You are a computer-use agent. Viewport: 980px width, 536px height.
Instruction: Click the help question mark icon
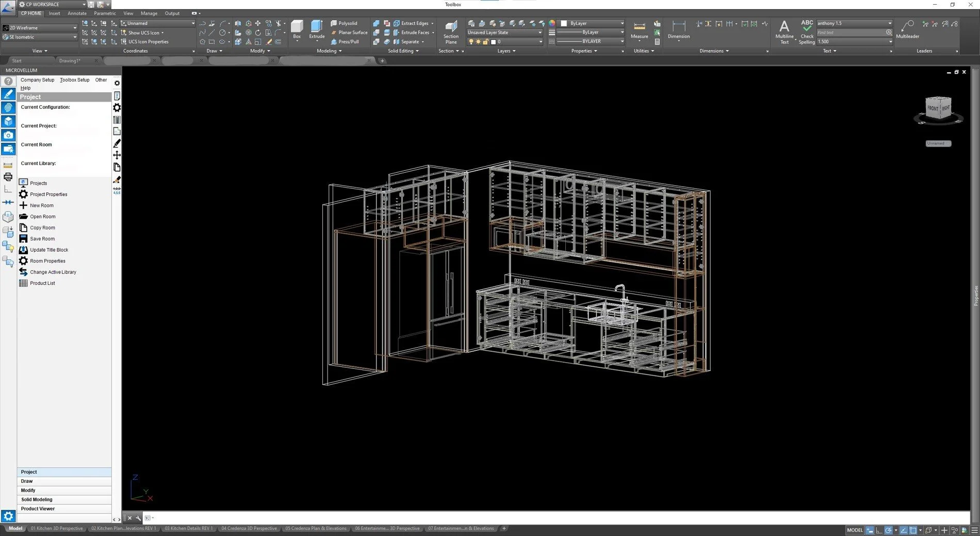tap(8, 81)
